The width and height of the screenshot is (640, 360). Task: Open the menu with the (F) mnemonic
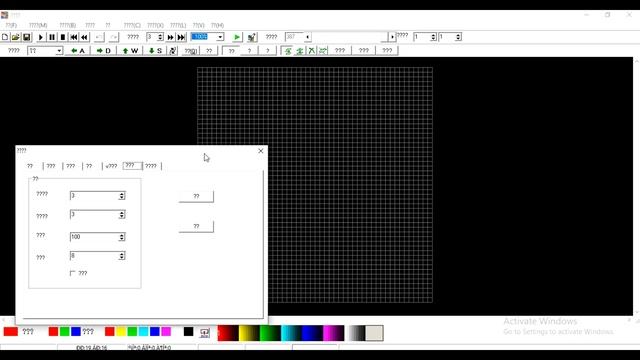point(11,25)
